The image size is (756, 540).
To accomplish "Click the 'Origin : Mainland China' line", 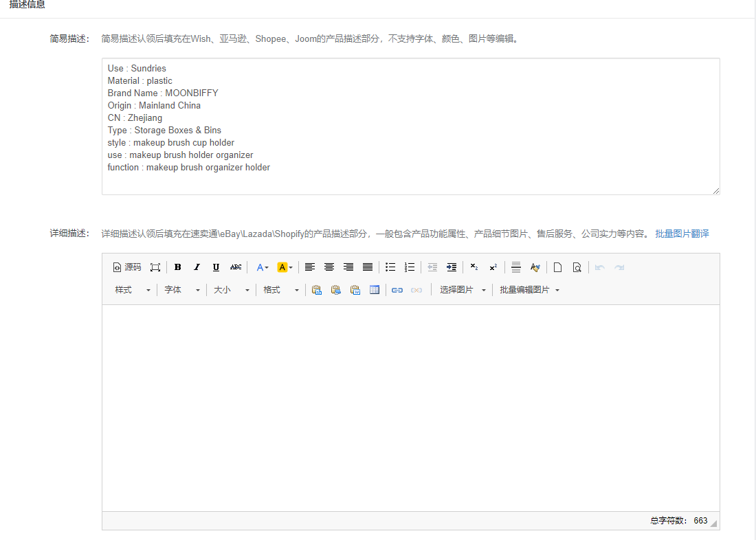I will click(x=154, y=106).
